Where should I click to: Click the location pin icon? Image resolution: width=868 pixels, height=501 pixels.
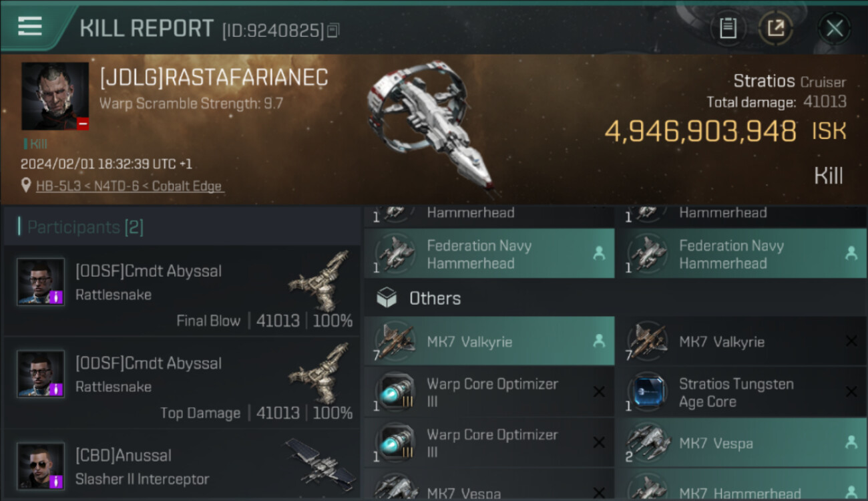tap(26, 186)
